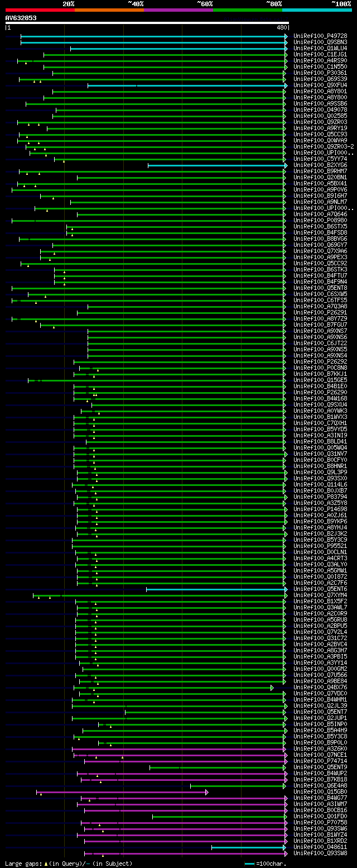
Task: Select the UniRef100_A2C0R9 label
Action: 320,614
